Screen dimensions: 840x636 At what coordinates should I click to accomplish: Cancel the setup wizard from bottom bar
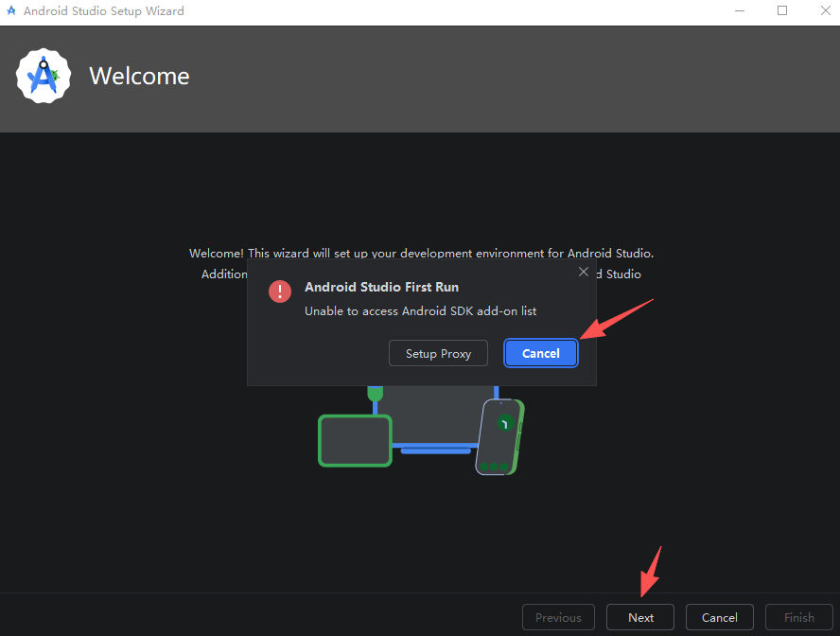coord(720,617)
